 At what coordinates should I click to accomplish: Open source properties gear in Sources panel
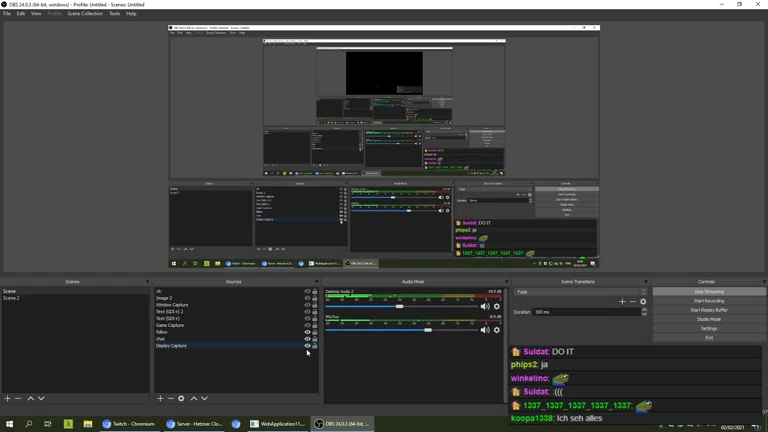(x=181, y=398)
